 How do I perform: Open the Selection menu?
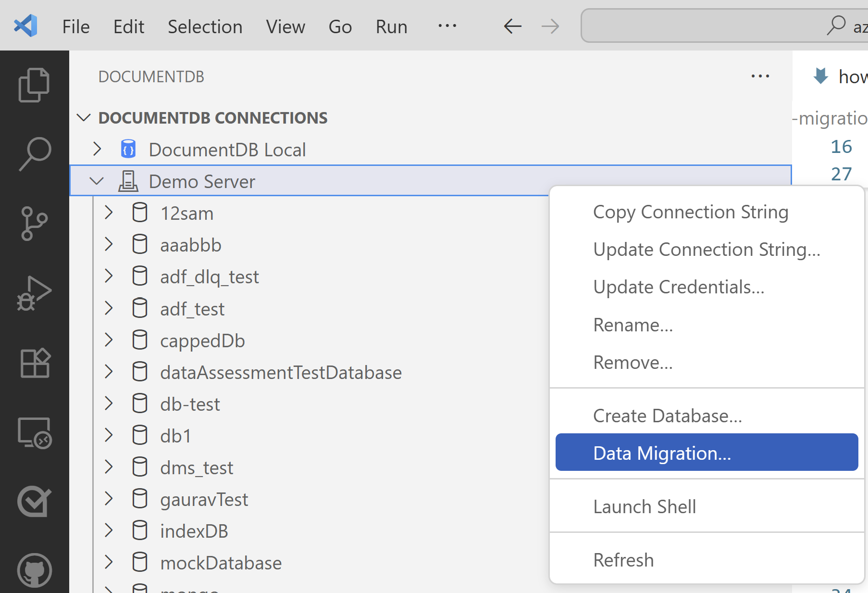click(205, 26)
